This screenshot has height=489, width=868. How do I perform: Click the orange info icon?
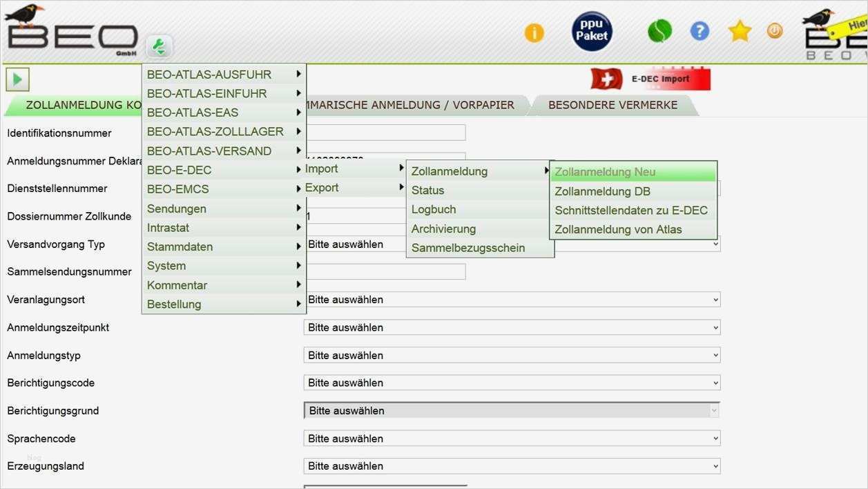coord(533,31)
